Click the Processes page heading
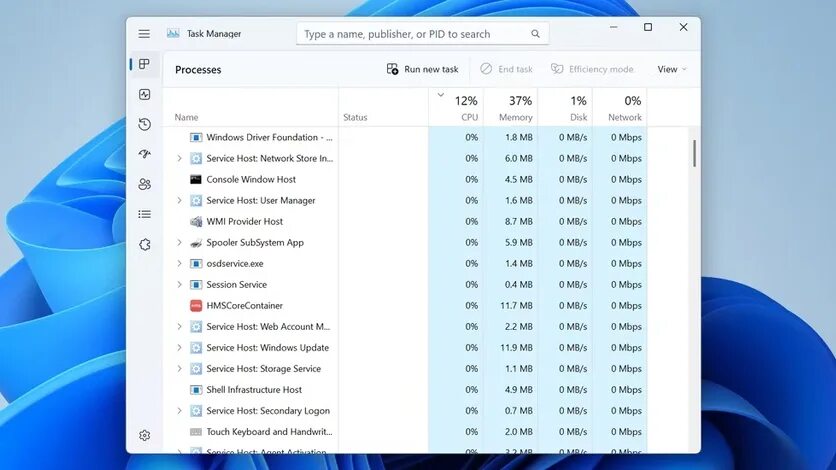Viewport: 836px width, 470px height. click(198, 70)
